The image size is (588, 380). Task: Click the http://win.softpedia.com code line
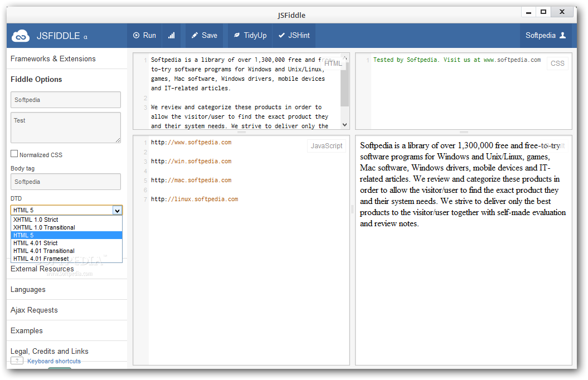[191, 161]
